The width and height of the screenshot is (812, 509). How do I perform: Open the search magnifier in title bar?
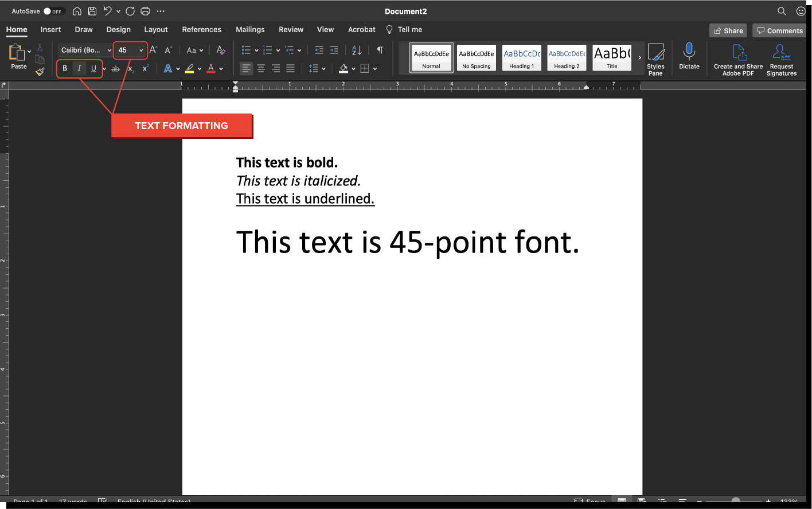coord(782,11)
